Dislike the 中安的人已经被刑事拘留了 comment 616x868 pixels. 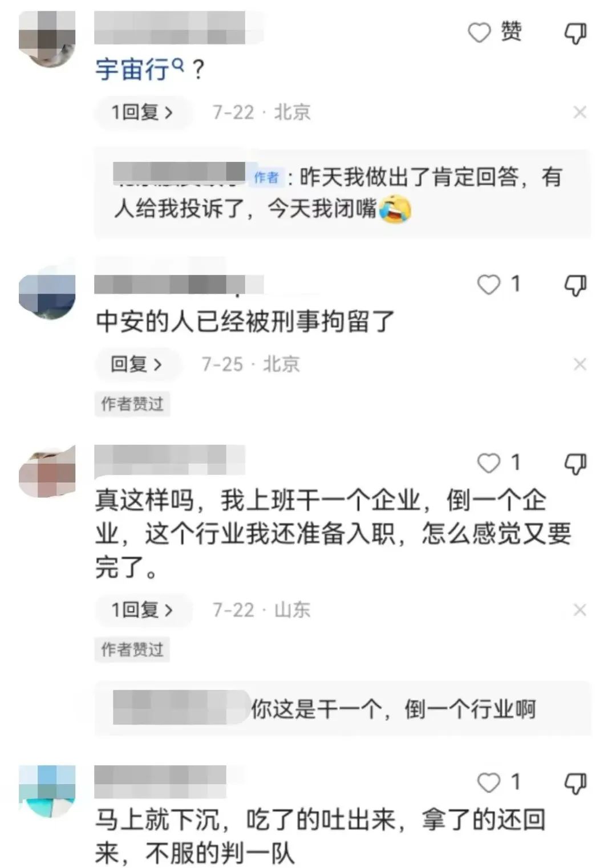tap(575, 285)
